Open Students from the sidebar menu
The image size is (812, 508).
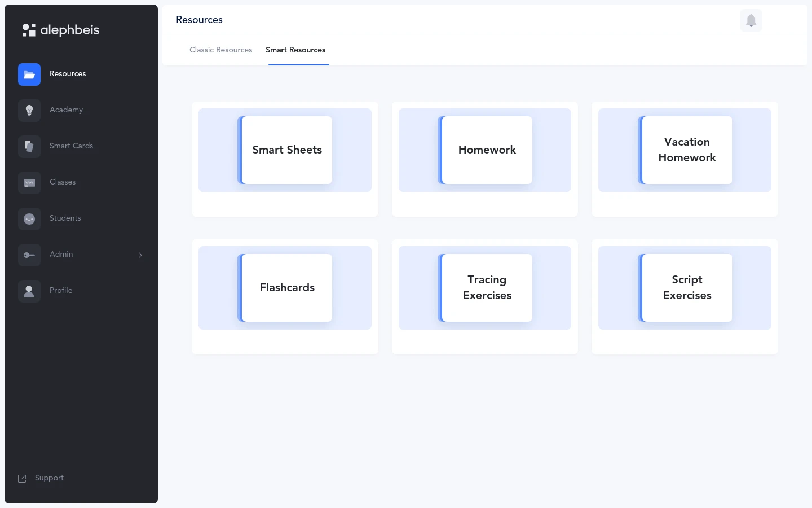pyautogui.click(x=65, y=218)
